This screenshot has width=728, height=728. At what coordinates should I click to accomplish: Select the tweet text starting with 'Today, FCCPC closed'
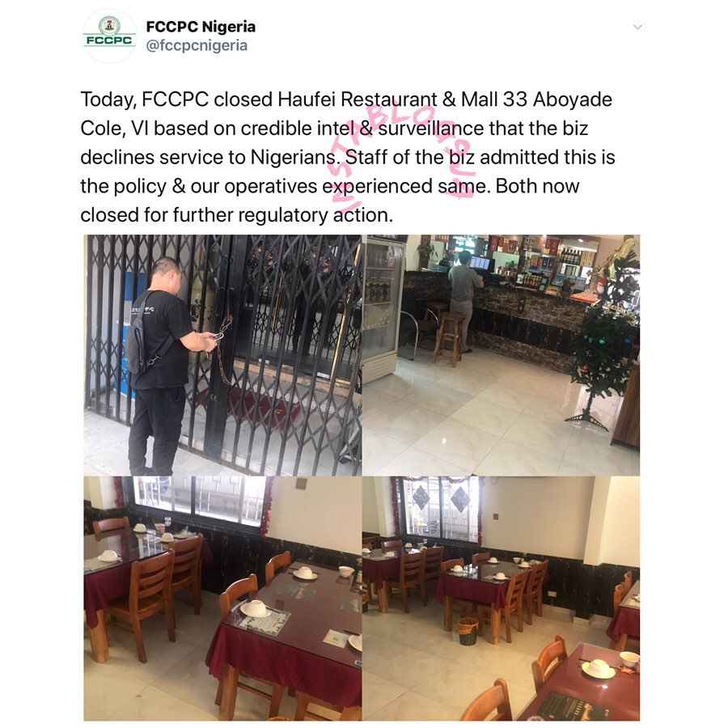pyautogui.click(x=347, y=157)
